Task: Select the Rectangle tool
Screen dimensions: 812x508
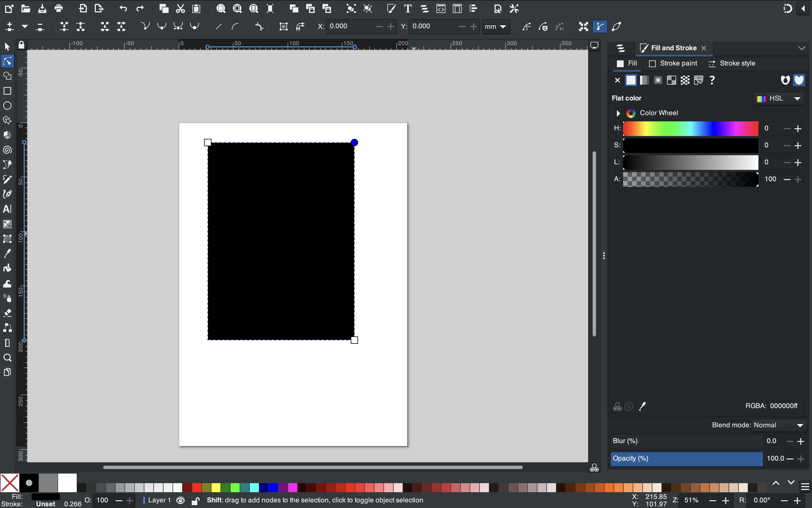Action: (7, 91)
